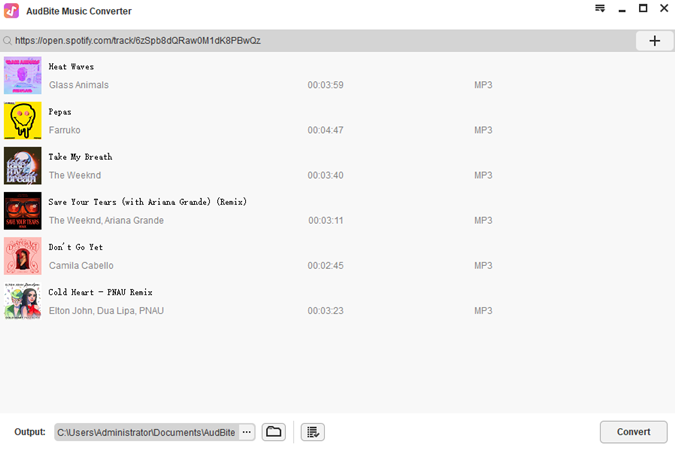Click the MP3 format of Take My Breath
Screen dimensions: 675x450
[x=483, y=175]
